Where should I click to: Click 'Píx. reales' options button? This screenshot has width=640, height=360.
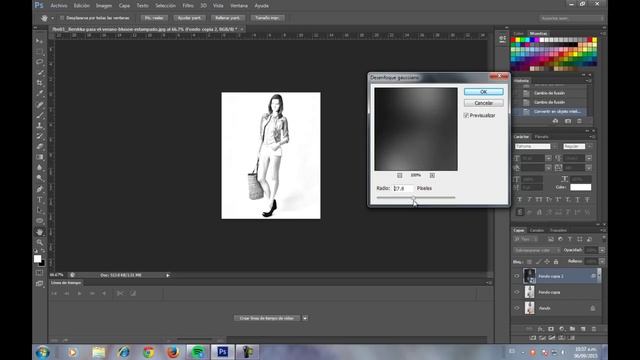[154, 18]
